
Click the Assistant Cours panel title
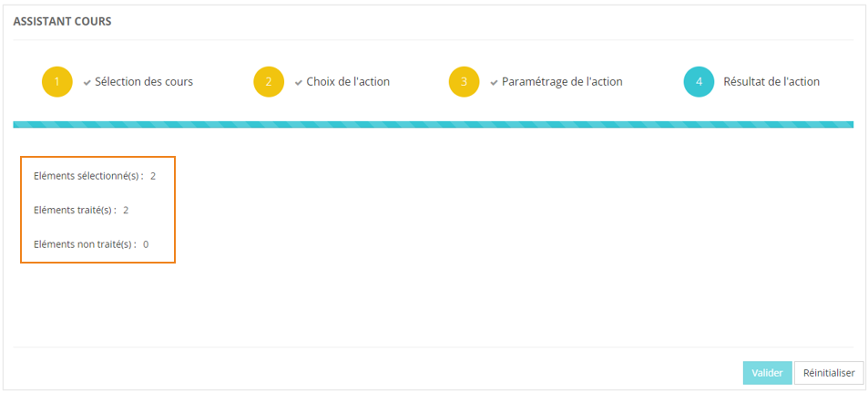(x=63, y=21)
